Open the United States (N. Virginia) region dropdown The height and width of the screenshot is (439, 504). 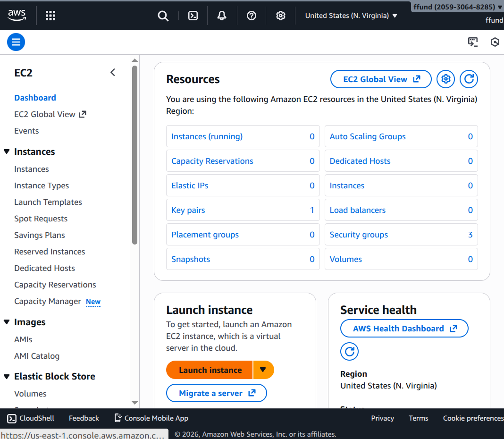pos(351,16)
